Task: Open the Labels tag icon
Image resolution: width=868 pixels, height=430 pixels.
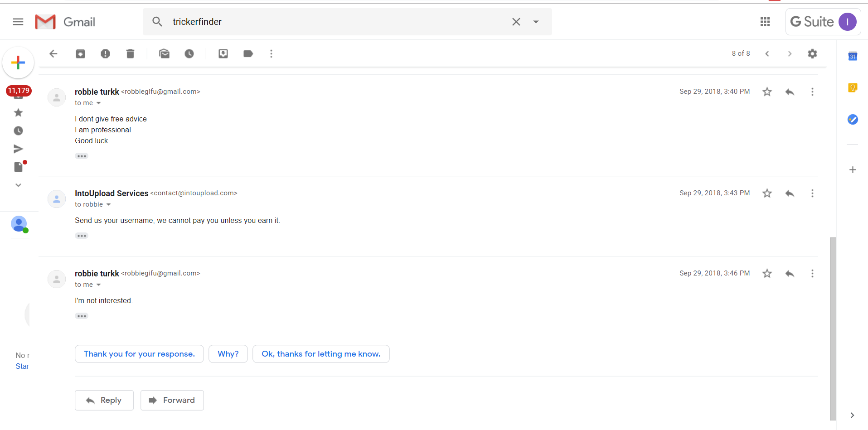Action: pos(248,54)
